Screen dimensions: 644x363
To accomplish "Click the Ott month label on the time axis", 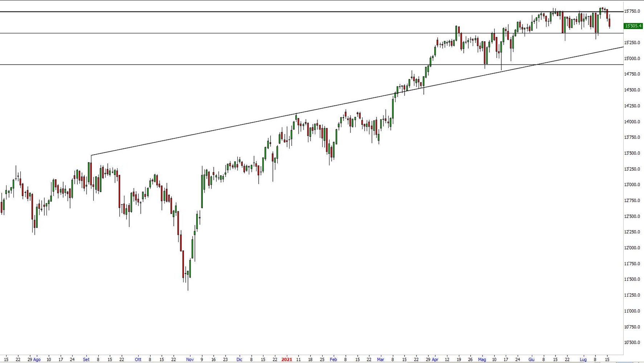I will click(x=138, y=359).
